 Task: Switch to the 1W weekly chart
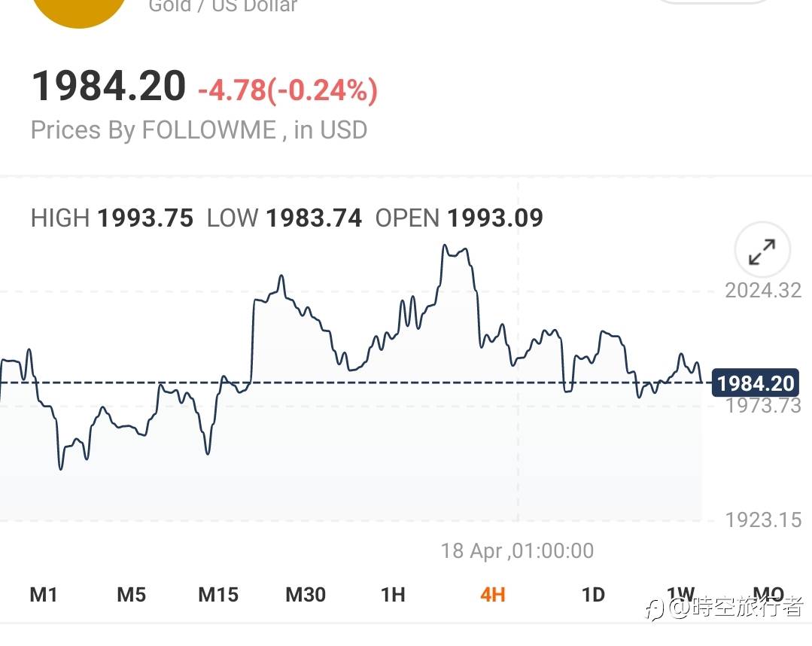point(680,593)
